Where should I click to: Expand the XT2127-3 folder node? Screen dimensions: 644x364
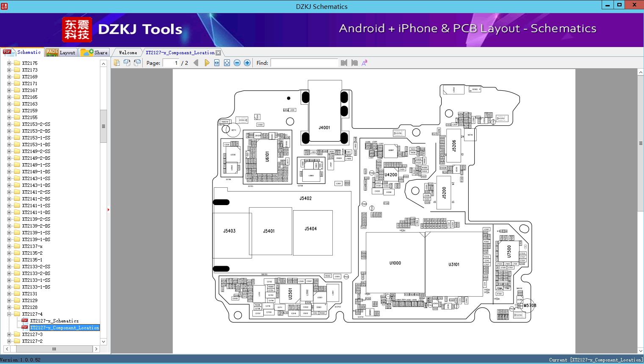pyautogui.click(x=9, y=334)
